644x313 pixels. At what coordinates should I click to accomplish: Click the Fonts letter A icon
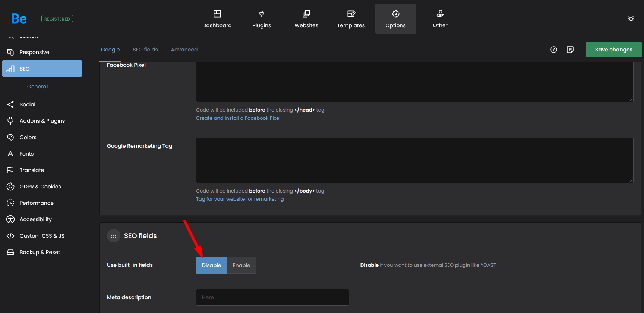[x=10, y=154]
